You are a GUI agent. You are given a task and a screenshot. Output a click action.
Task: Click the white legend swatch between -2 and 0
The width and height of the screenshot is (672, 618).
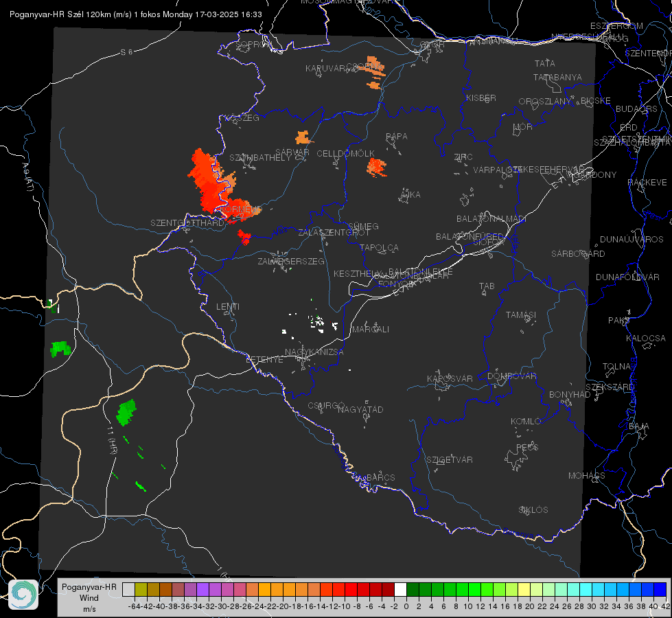tap(400, 589)
